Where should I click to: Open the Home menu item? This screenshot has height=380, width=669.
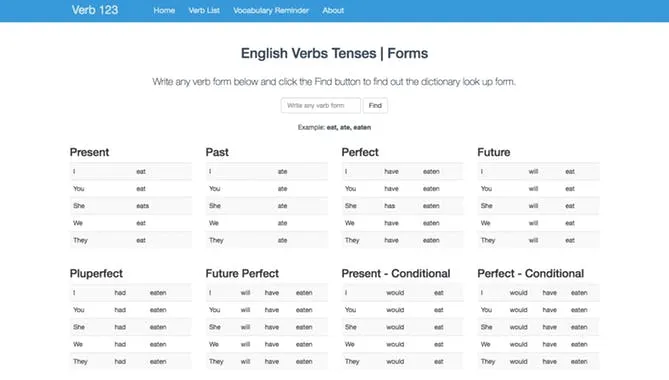[x=164, y=11]
